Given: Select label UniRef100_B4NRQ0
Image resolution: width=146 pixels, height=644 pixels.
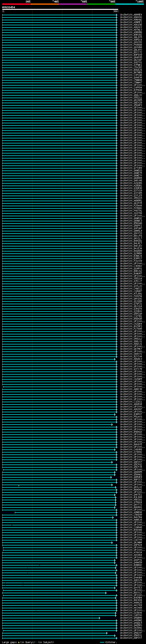Looking at the screenshot, I should point(131,565).
